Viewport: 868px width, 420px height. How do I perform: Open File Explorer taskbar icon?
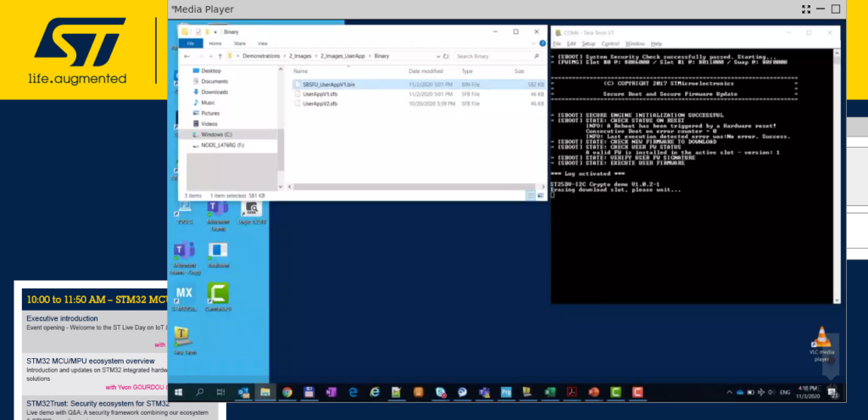[265, 392]
